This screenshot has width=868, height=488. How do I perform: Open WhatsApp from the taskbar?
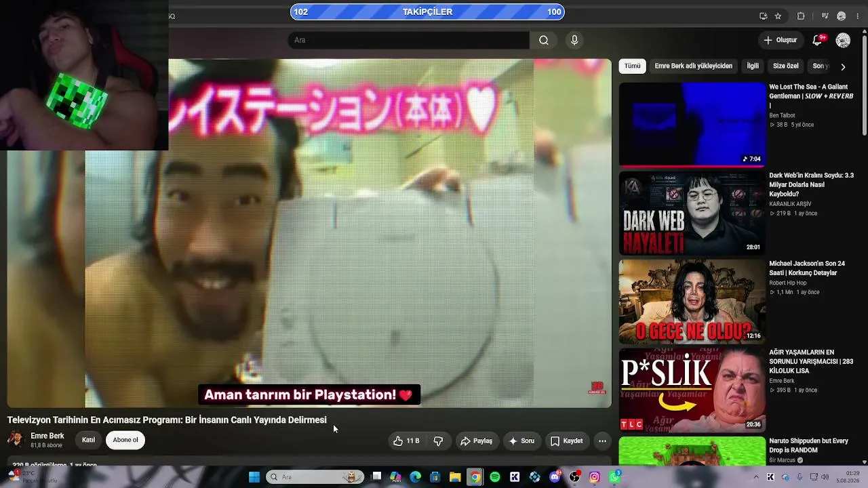pyautogui.click(x=614, y=477)
